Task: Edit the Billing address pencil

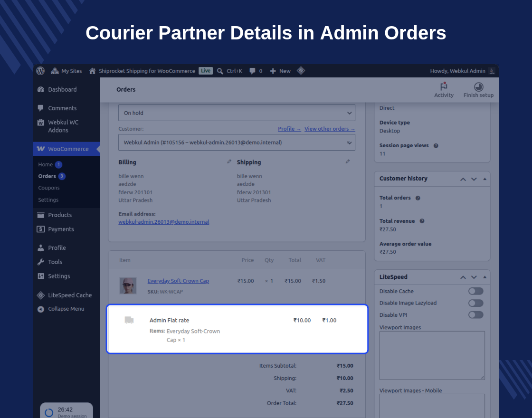Action: (229, 161)
